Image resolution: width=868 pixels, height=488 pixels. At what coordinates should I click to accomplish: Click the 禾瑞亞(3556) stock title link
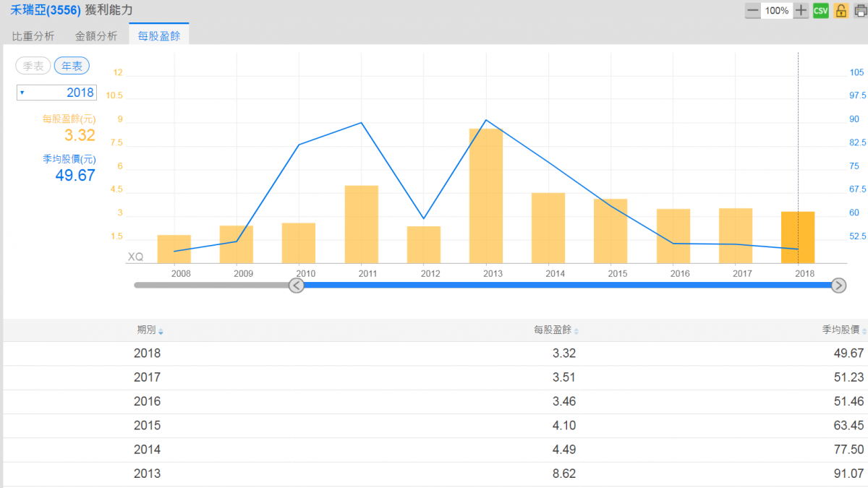coord(46,10)
